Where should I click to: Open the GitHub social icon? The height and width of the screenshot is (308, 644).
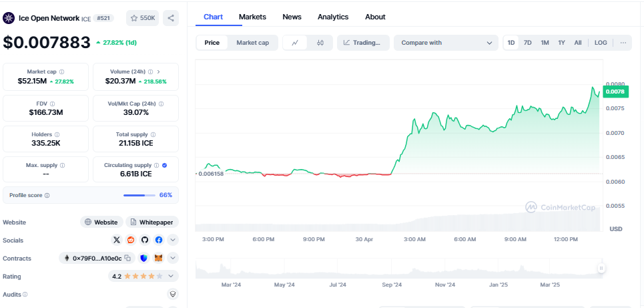pyautogui.click(x=145, y=240)
